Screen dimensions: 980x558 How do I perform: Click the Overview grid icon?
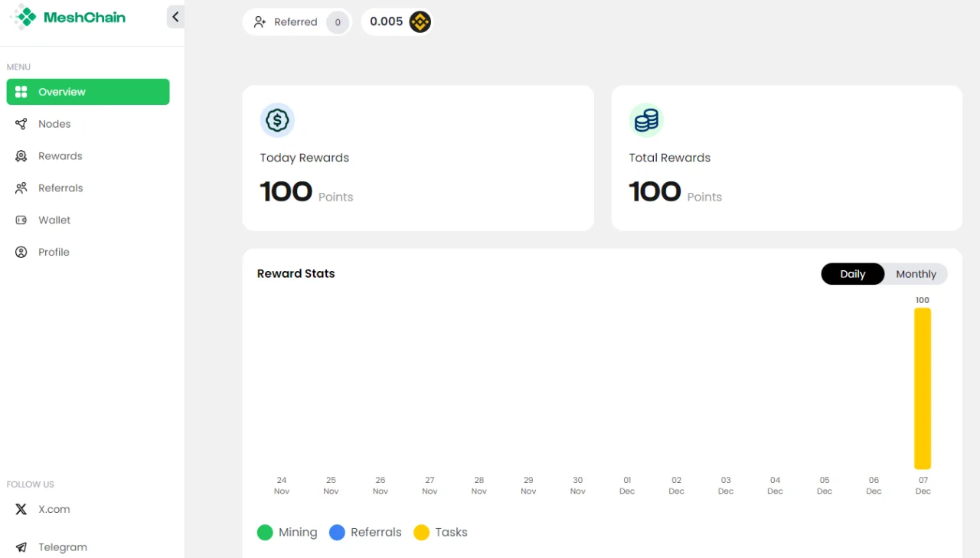(21, 92)
